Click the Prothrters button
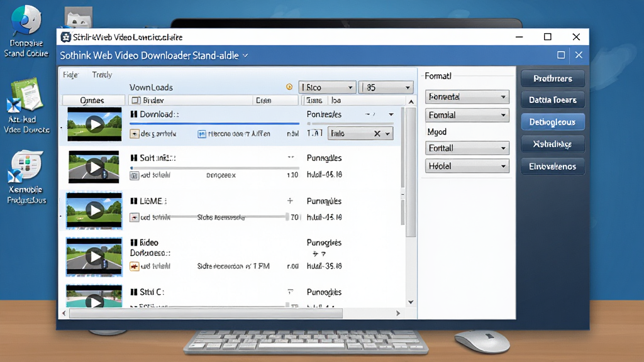This screenshot has height=362, width=644. 552,79
